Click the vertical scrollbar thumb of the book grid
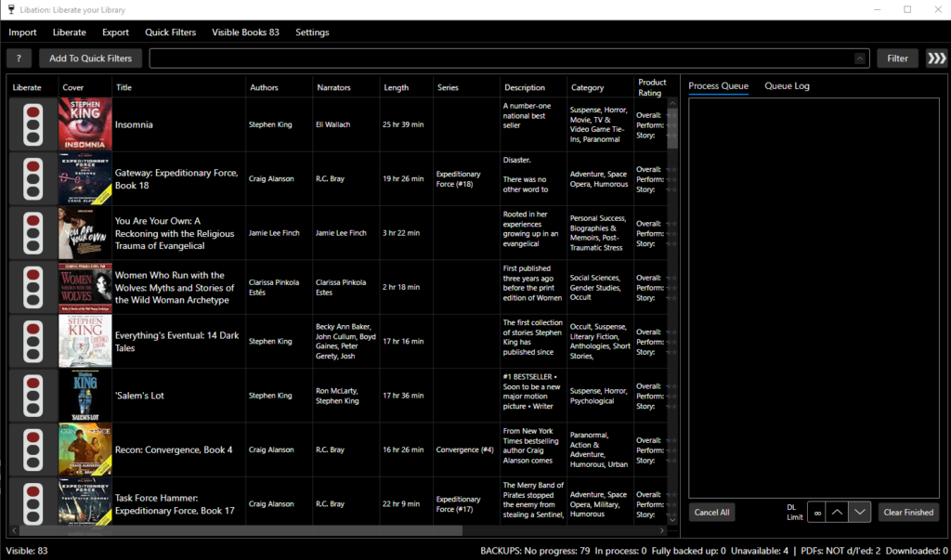The width and height of the screenshot is (951, 560). click(672, 129)
